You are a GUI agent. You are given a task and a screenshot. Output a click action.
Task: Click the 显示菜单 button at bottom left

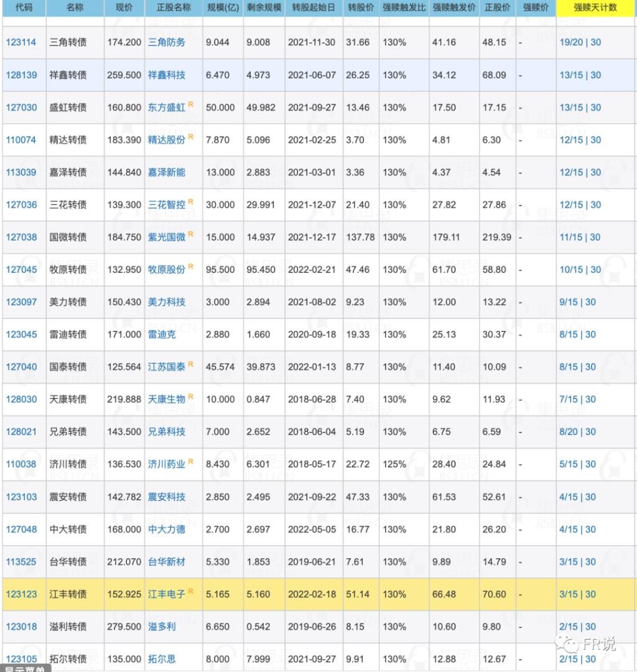pyautogui.click(x=22, y=668)
